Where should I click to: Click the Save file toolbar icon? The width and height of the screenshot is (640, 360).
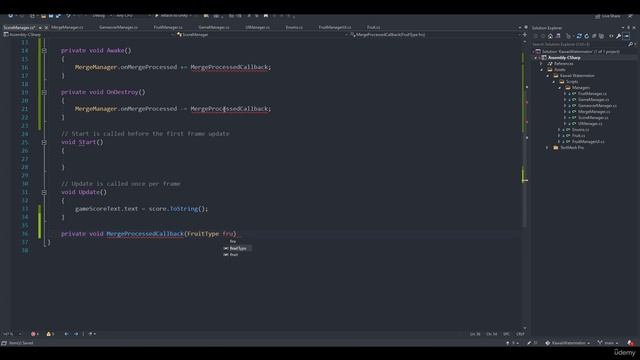point(51,16)
